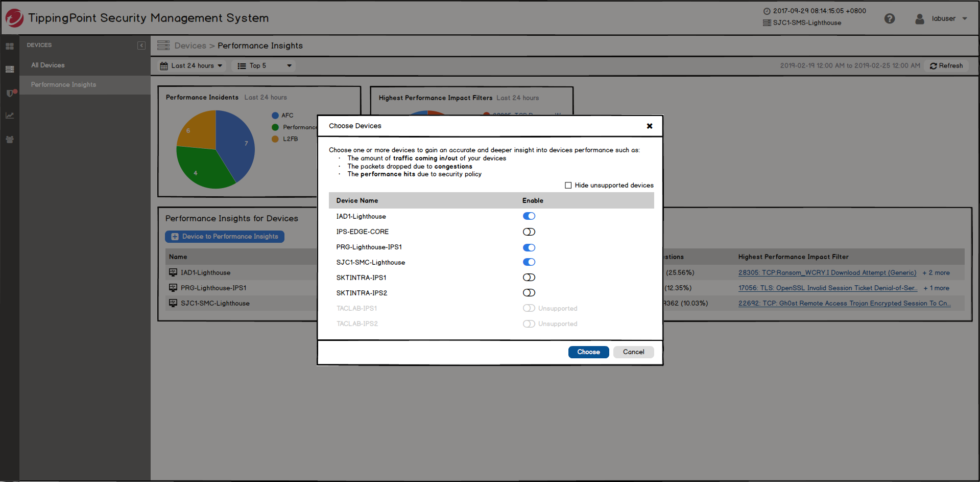
Task: Select SKTINTRA-IPS1 device name in dialog
Action: pyautogui.click(x=361, y=278)
